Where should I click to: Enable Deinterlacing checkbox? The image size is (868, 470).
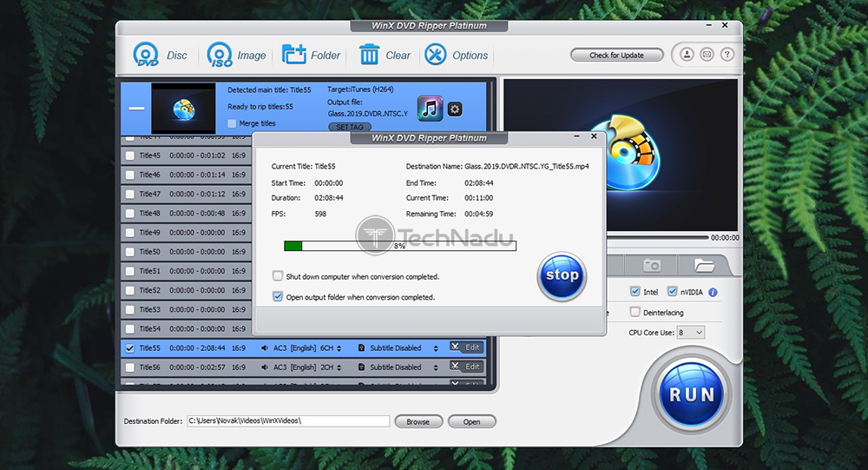[635, 312]
